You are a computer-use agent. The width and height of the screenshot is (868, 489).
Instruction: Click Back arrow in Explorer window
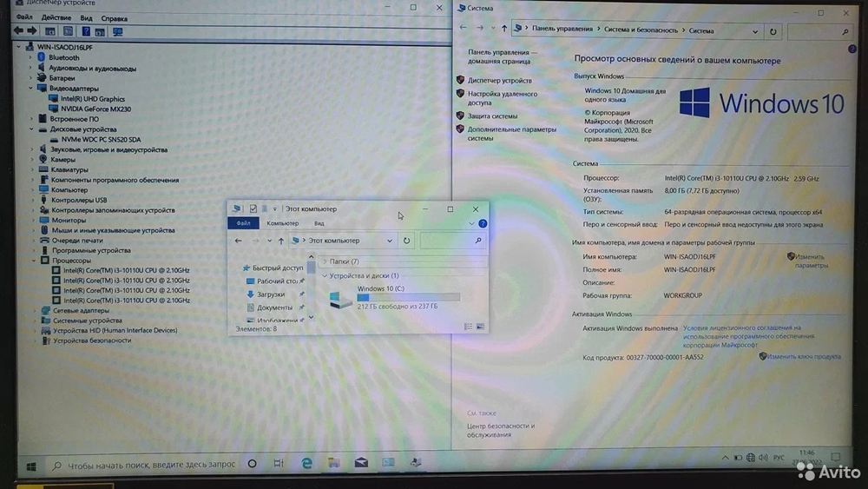point(238,241)
